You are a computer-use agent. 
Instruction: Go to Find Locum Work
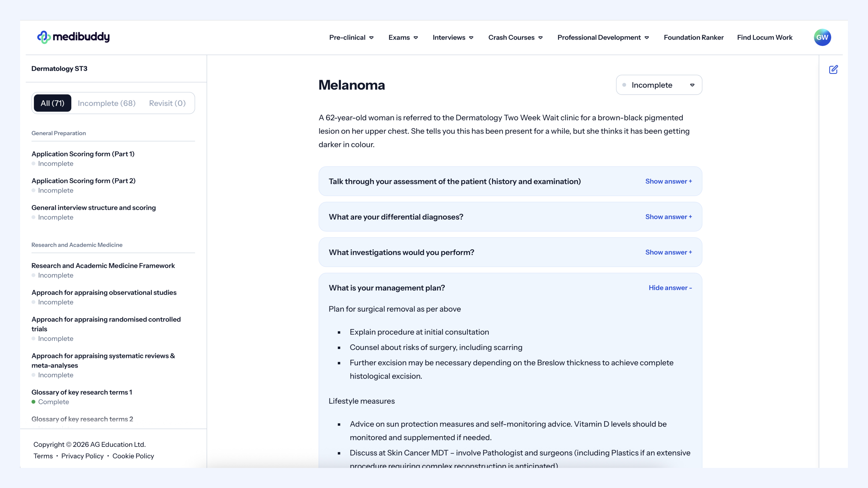coord(765,37)
